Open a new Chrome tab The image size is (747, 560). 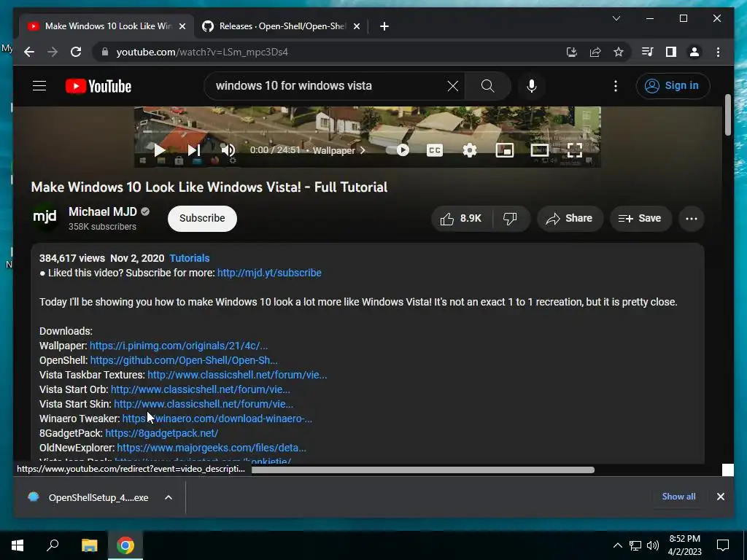click(384, 26)
